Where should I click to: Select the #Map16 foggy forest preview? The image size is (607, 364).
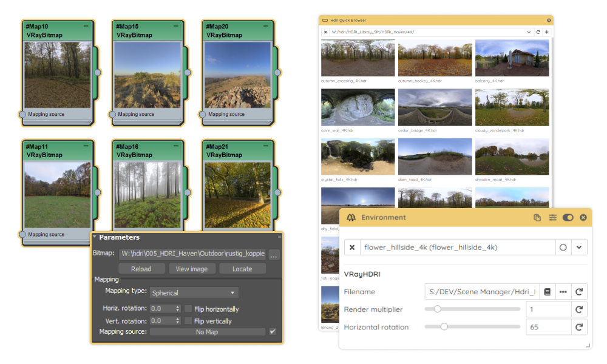coord(148,195)
